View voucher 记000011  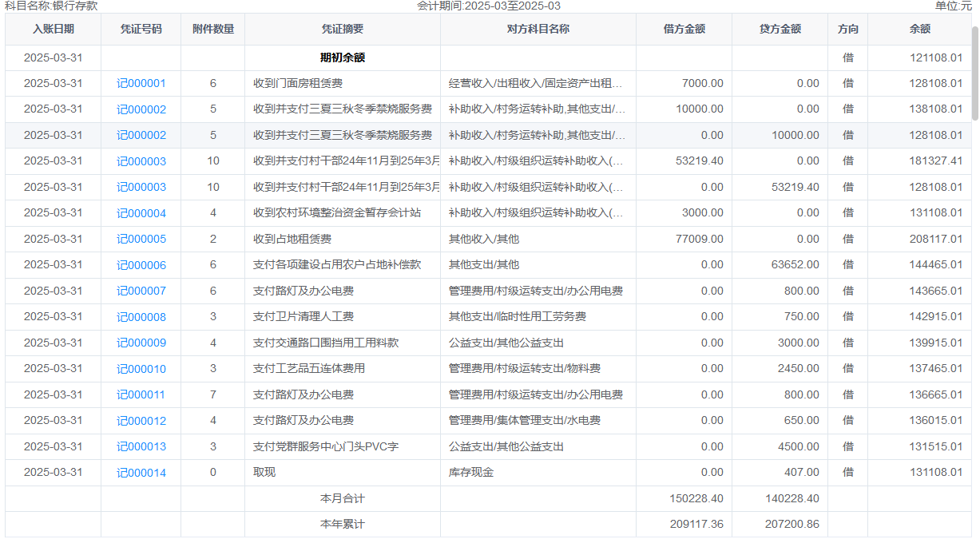[x=141, y=395]
